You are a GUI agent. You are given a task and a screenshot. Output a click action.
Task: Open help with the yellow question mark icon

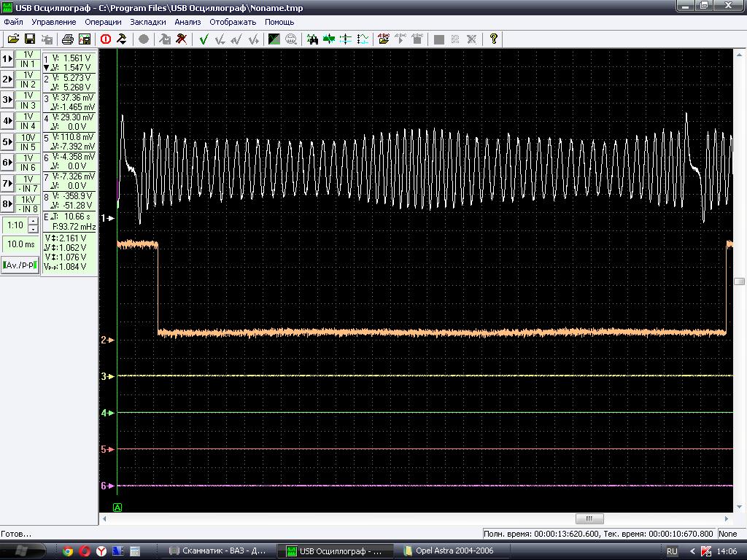(494, 39)
